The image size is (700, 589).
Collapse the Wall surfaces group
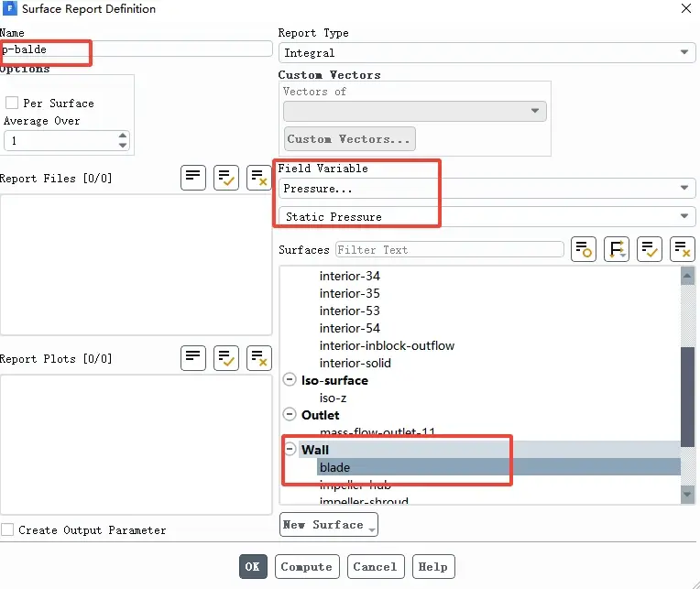[290, 449]
